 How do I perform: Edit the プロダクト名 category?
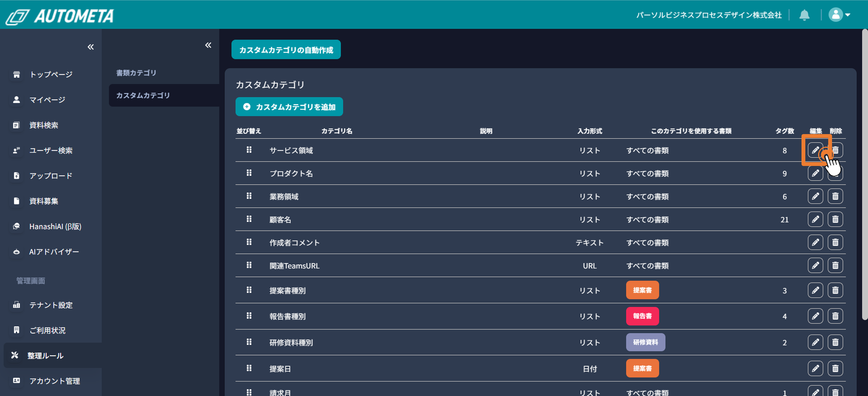[815, 173]
